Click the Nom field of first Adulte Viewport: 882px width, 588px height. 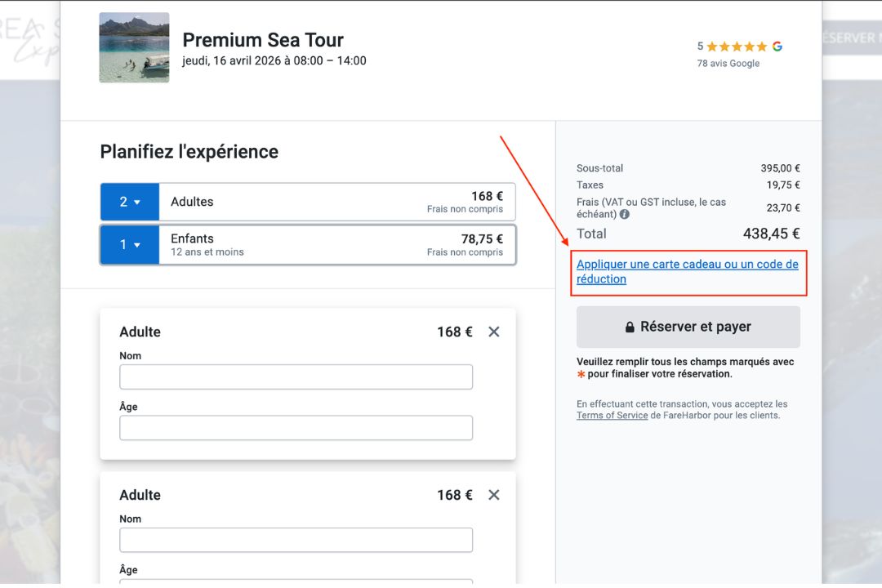[x=296, y=376]
